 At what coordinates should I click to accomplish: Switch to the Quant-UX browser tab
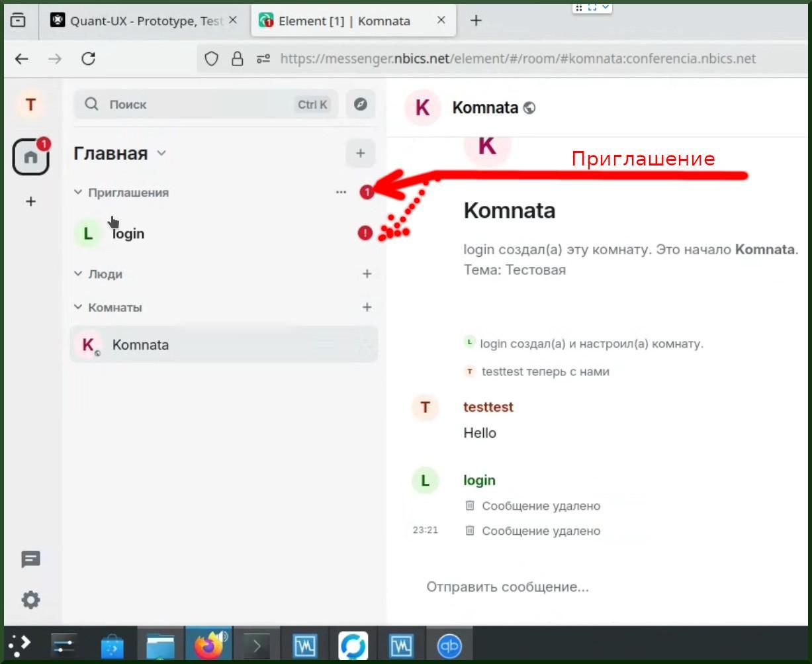pyautogui.click(x=139, y=21)
